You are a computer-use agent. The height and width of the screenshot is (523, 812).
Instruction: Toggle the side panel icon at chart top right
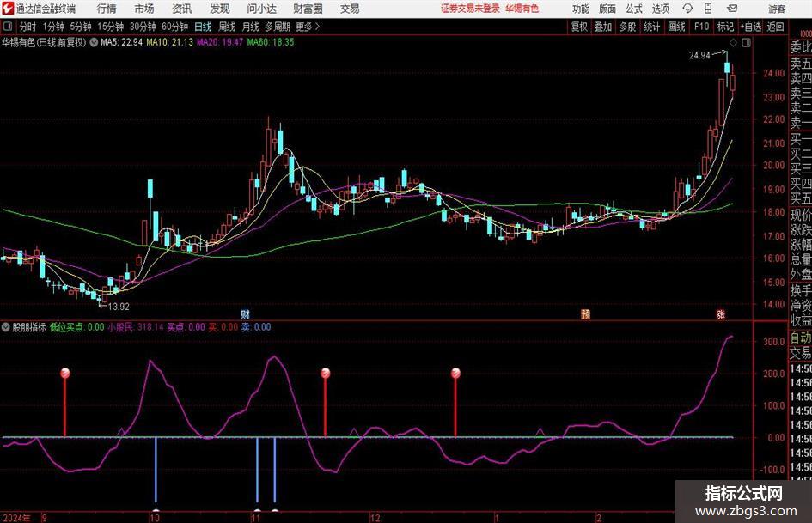746,43
